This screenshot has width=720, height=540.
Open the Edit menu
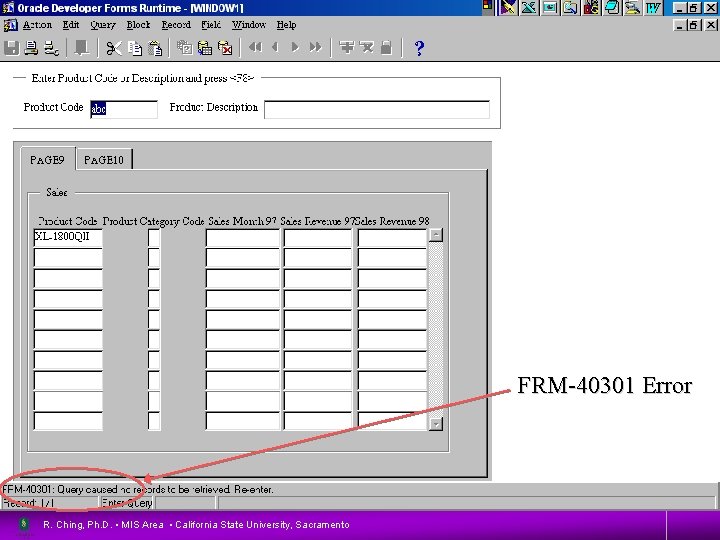[x=71, y=25]
